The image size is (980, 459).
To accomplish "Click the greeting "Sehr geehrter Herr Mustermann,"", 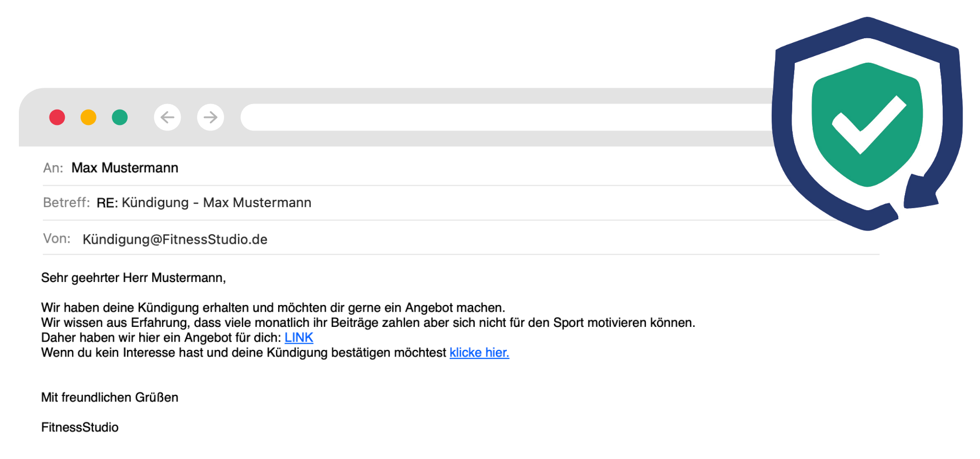I will click(133, 277).
